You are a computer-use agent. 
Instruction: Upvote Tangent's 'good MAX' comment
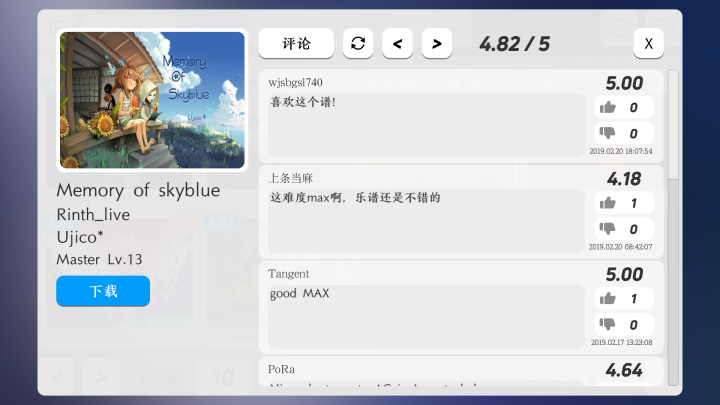624,298
